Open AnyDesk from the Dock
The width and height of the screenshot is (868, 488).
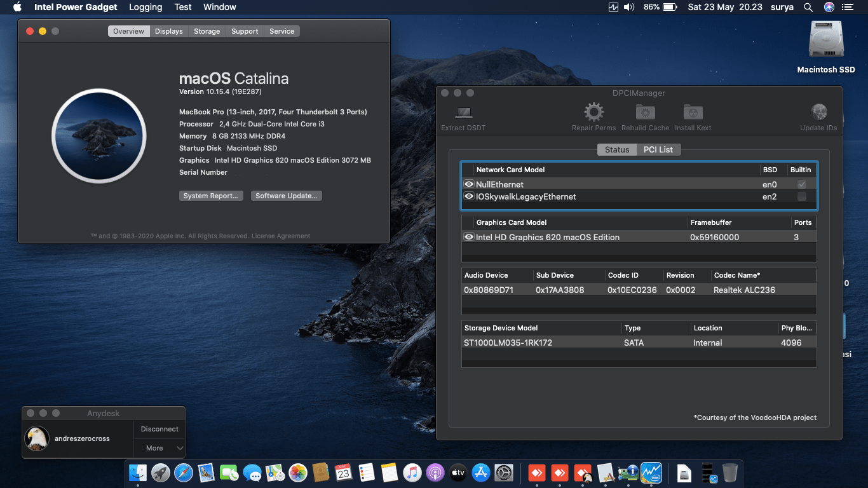(537, 473)
